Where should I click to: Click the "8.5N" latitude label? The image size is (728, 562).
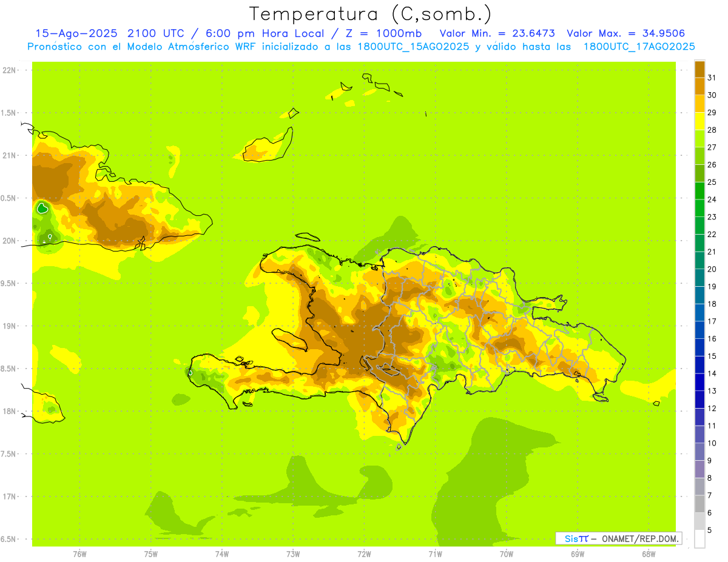[x=9, y=369]
